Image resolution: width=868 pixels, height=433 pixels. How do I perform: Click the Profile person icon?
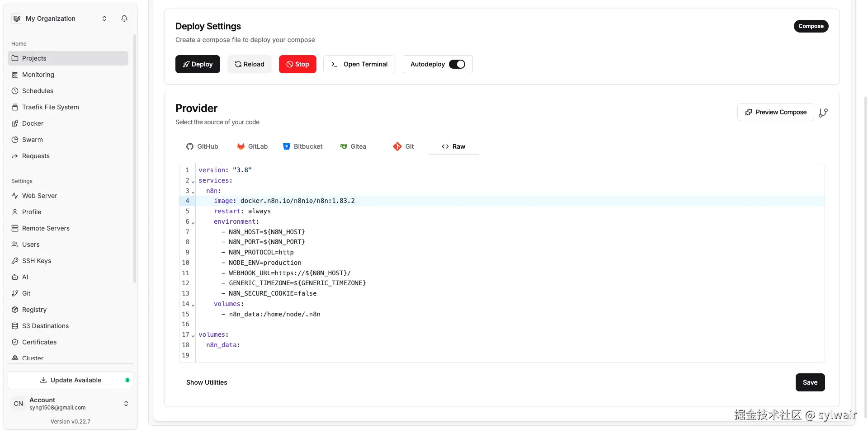point(15,212)
